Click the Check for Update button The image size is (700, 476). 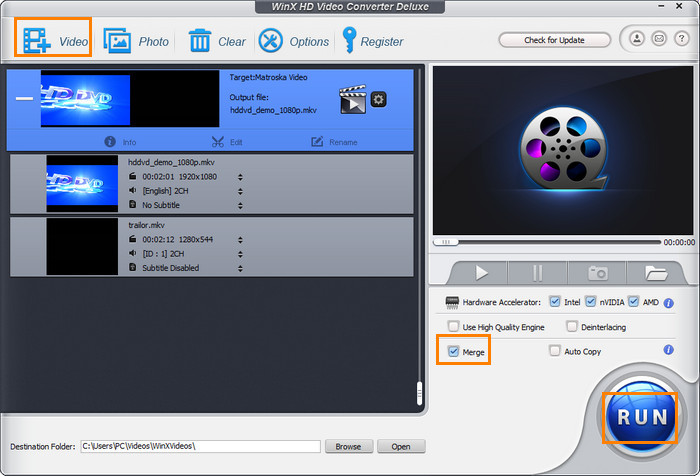[554, 40]
